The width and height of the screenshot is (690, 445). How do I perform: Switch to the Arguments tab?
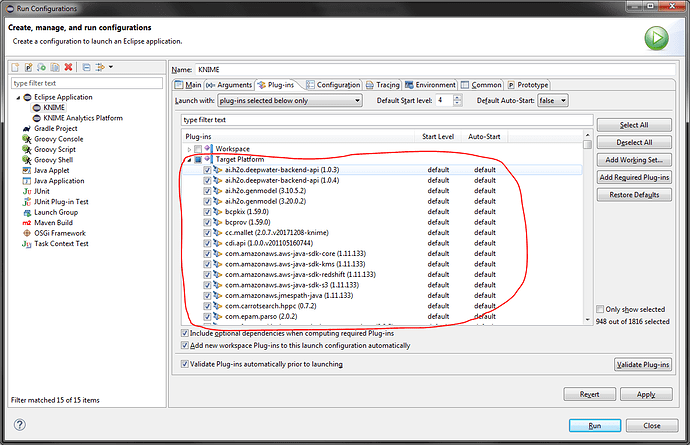229,85
